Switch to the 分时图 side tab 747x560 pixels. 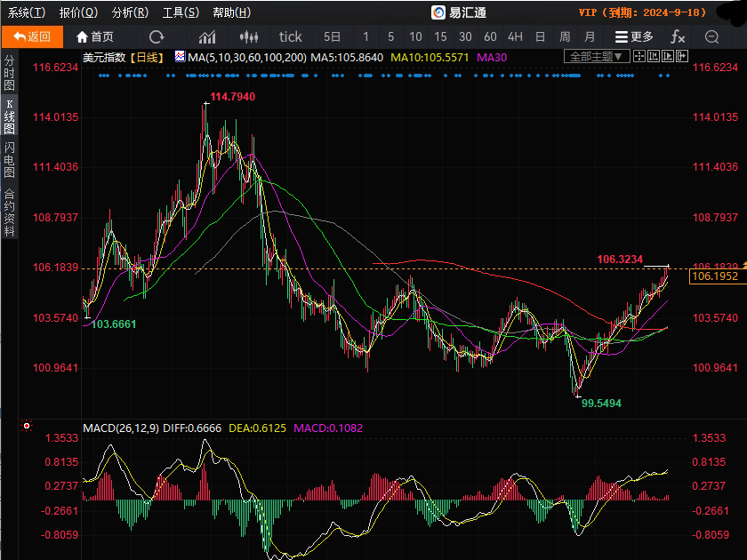tap(10, 73)
